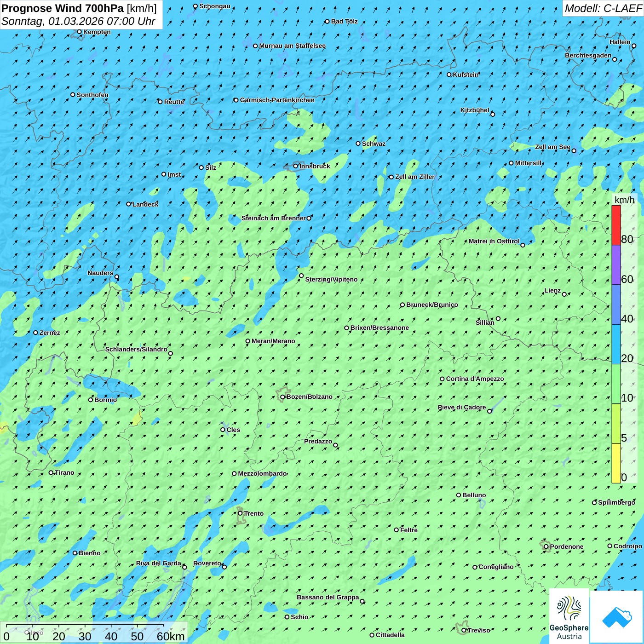Click the Sterzing/Vipiteno location dot
Image resolution: width=644 pixels, height=644 pixels.
pyautogui.click(x=301, y=276)
